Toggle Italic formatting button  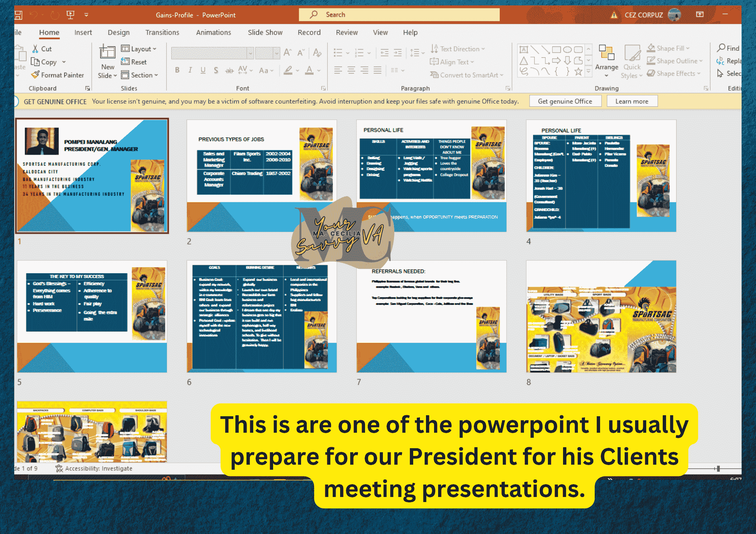pyautogui.click(x=190, y=70)
